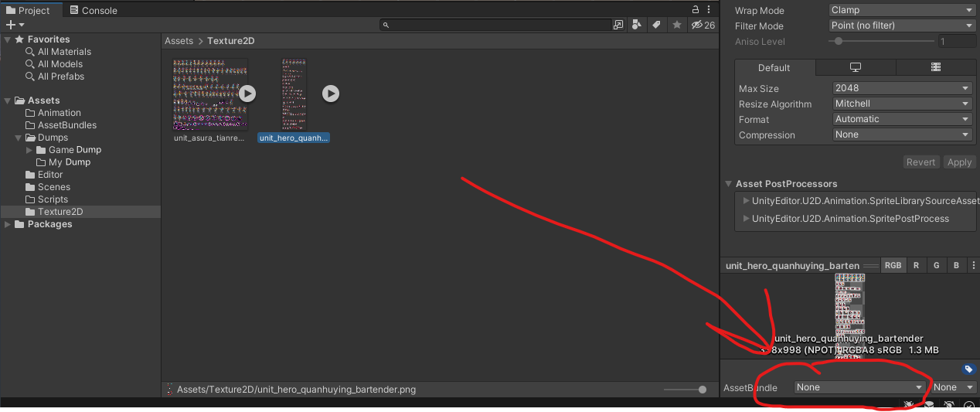
Task: Expand the SpriteLibrarySourceAsset postprocessor entry
Action: (x=746, y=201)
